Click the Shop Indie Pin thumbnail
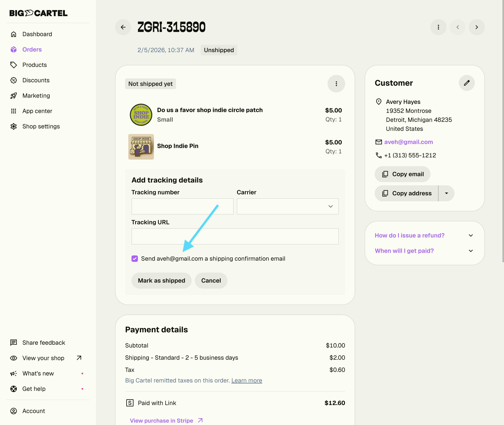This screenshot has width=504, height=425. [141, 147]
